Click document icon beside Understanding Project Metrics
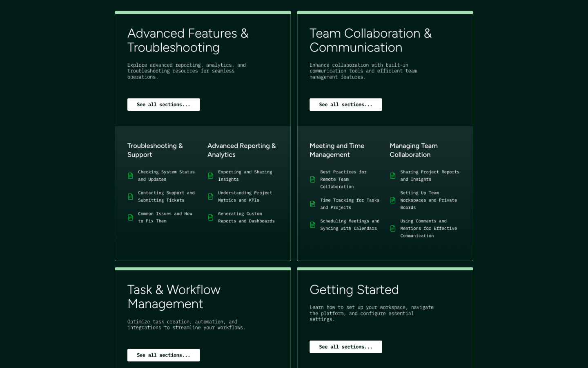Screen dimensions: 588x368 [211, 197]
